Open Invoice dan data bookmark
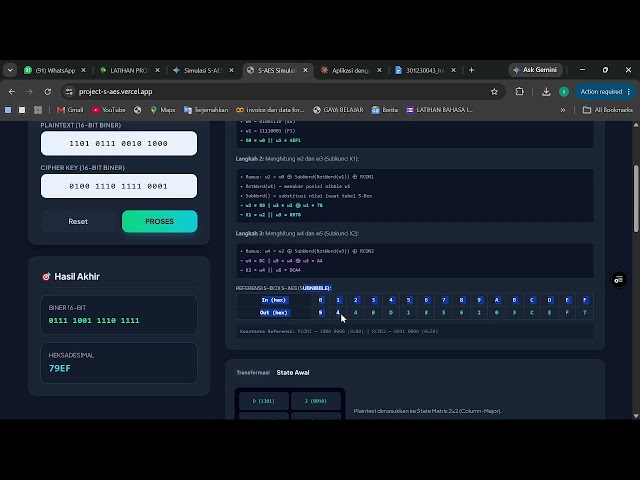This screenshot has width=640, height=480. point(270,110)
